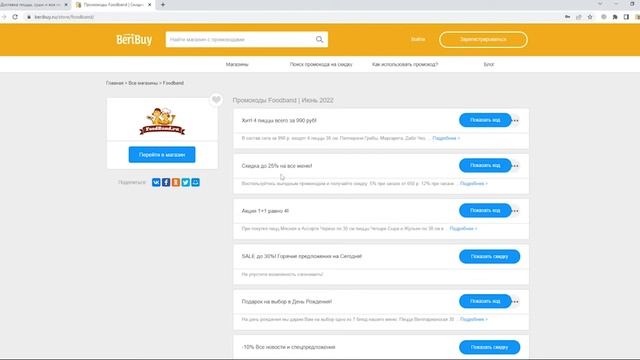Screen dimensions: 640x360
Task: Show the code for Скидка до 25% offer
Action: [485, 165]
